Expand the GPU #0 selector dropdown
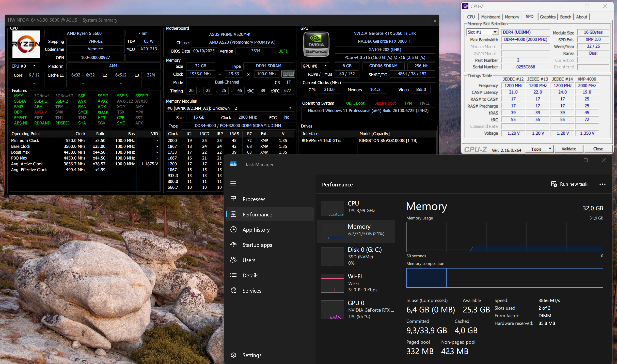The width and height of the screenshot is (617, 364). point(325,66)
